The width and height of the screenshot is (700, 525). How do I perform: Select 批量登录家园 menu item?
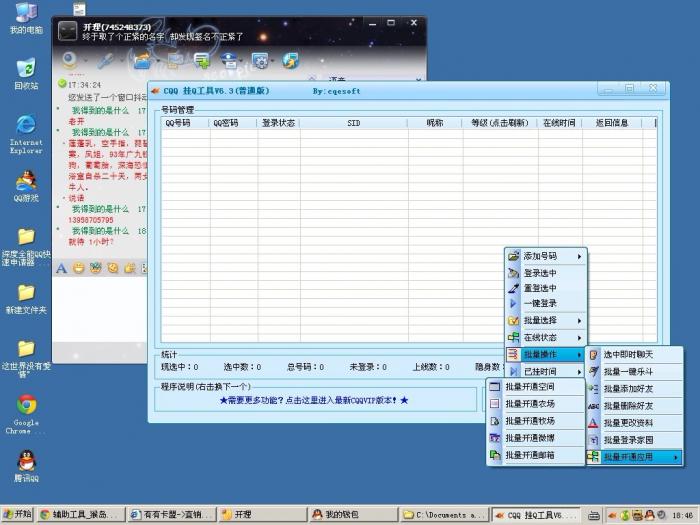coord(634,440)
